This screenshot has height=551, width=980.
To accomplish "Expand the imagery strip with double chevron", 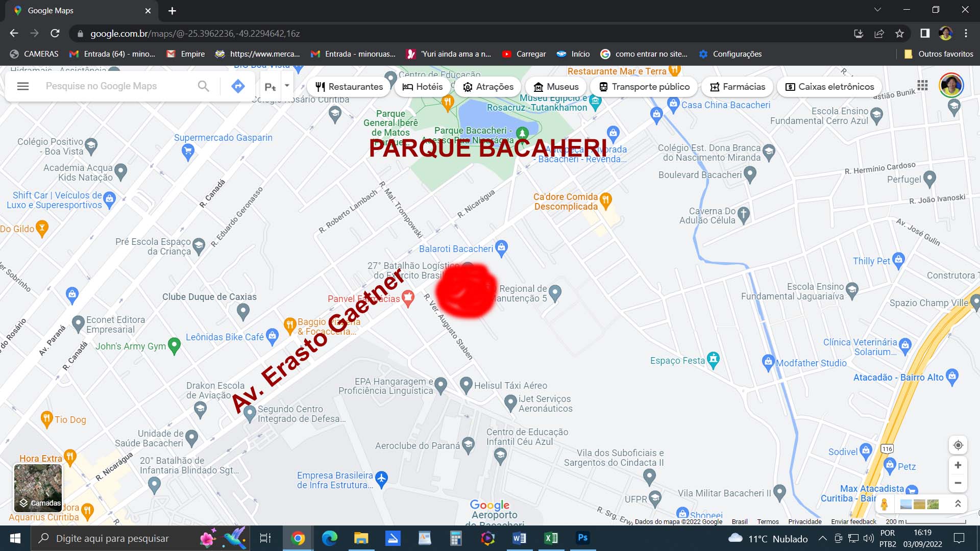I will click(958, 504).
